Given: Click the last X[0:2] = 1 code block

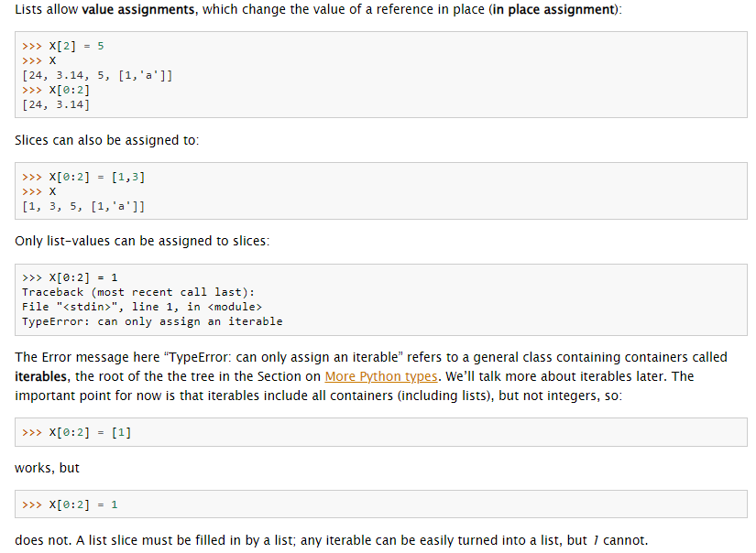Looking at the screenshot, I should pyautogui.click(x=381, y=504).
